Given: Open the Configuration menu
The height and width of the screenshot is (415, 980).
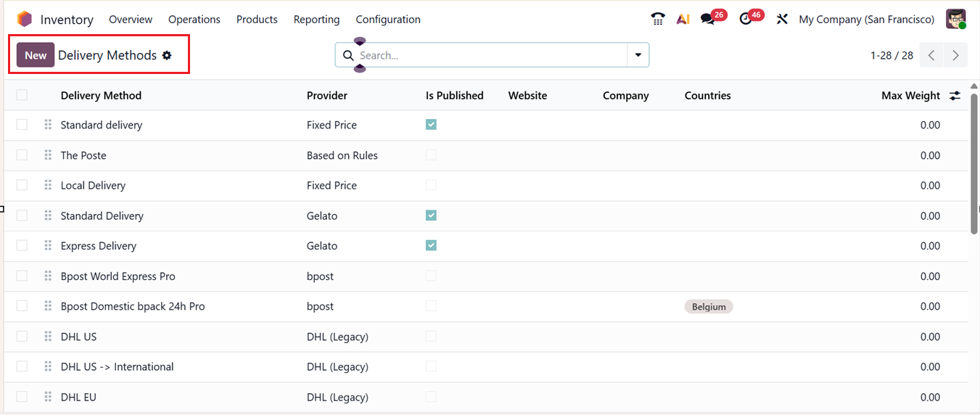Looking at the screenshot, I should (x=388, y=20).
